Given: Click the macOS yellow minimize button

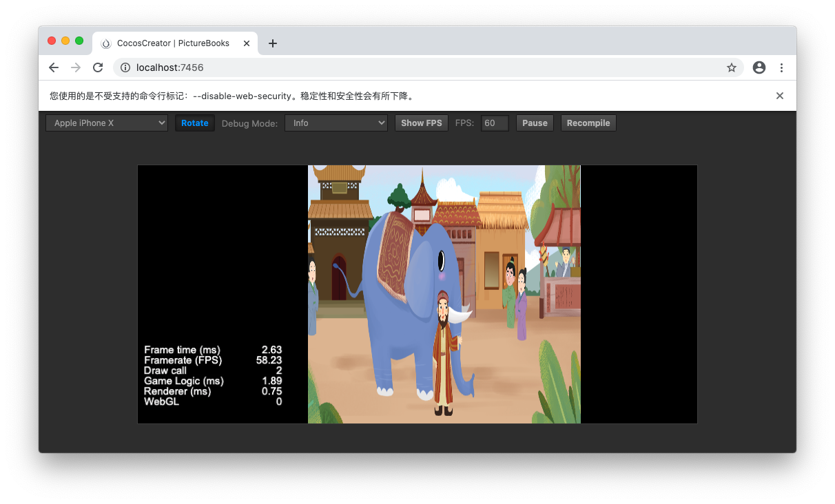Looking at the screenshot, I should (x=65, y=41).
